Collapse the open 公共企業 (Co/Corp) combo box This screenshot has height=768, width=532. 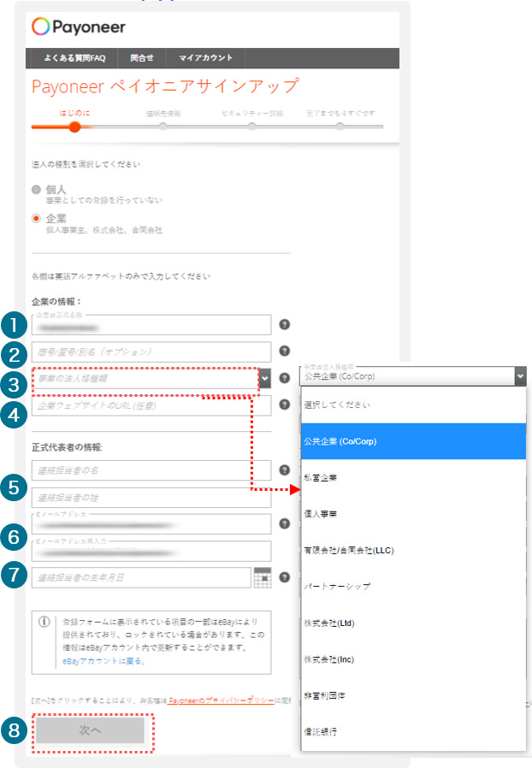point(520,376)
